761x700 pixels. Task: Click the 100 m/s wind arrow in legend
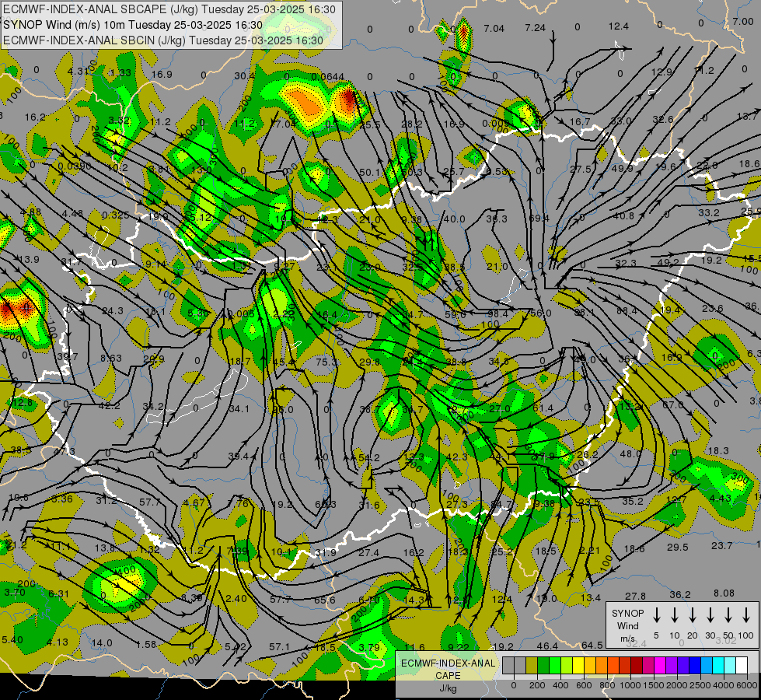pos(746,615)
